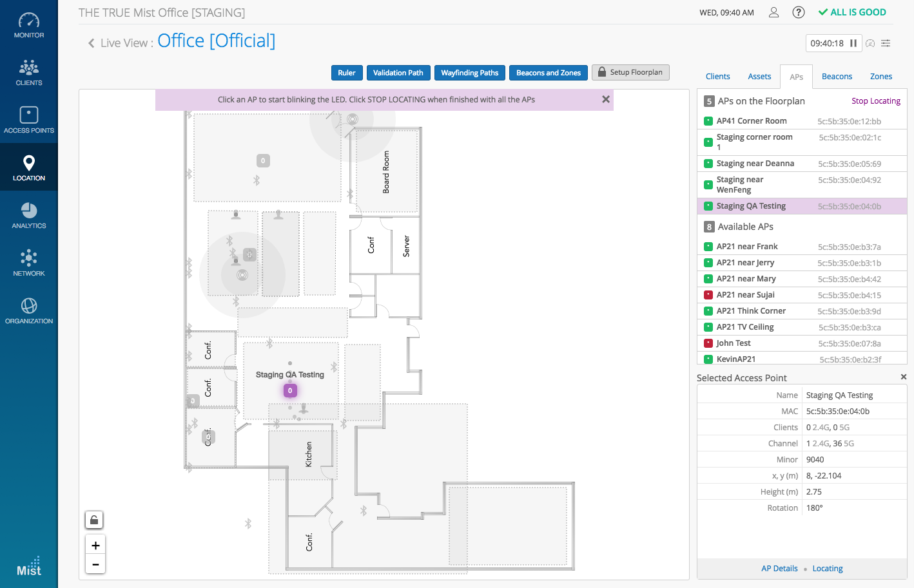
Task: Select the Location sidebar icon
Action: click(29, 167)
